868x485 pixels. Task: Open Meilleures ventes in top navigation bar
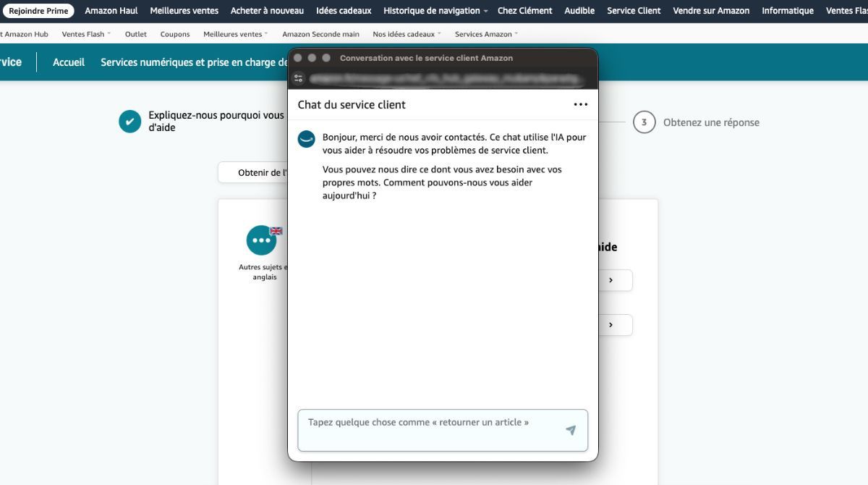184,11
